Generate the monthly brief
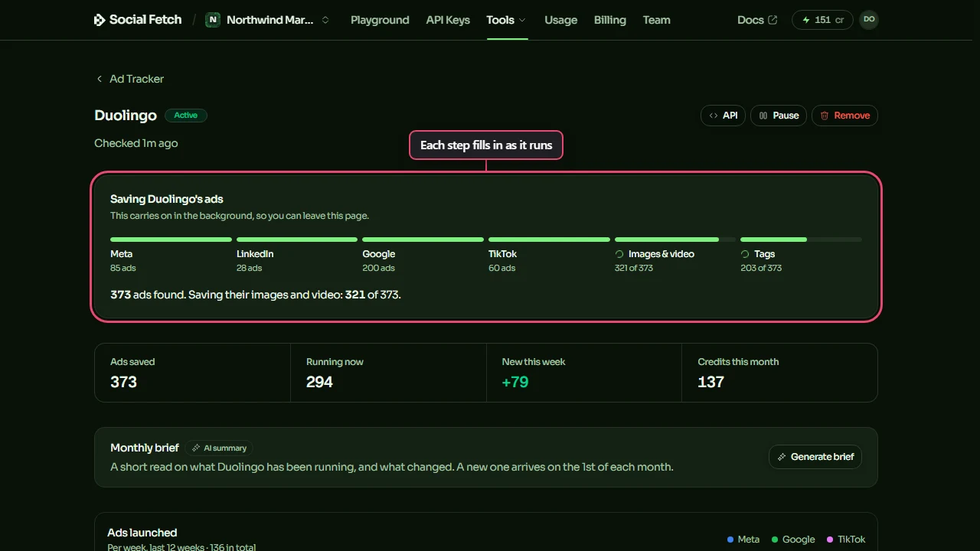980x551 pixels. (x=815, y=457)
